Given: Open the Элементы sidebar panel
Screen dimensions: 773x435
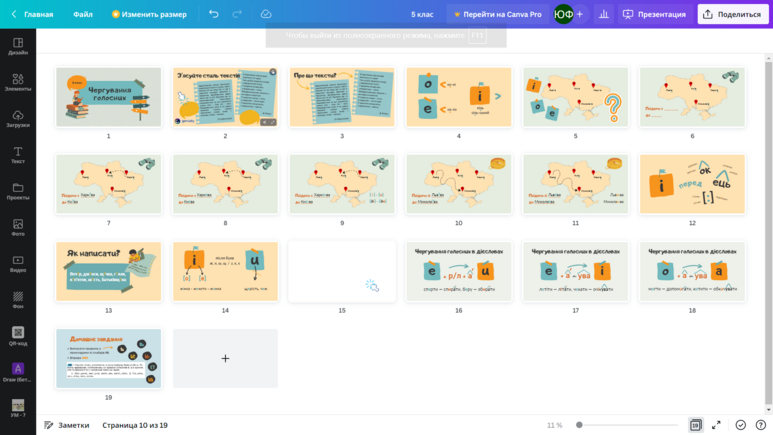Looking at the screenshot, I should click(18, 82).
